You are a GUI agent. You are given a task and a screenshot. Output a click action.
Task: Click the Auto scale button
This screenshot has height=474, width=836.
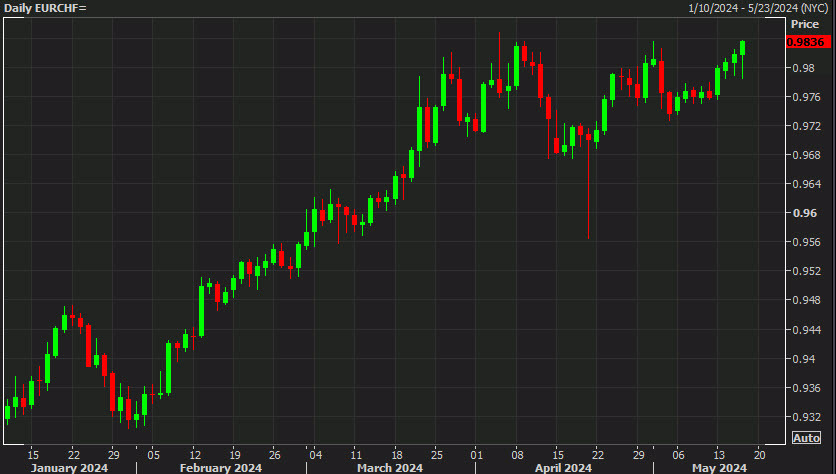[806, 438]
